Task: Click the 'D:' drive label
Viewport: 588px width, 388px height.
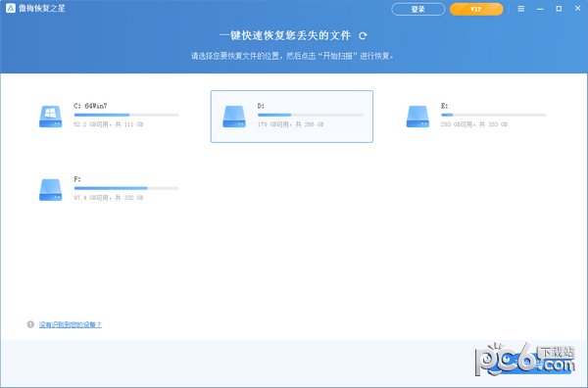Action: coord(261,106)
